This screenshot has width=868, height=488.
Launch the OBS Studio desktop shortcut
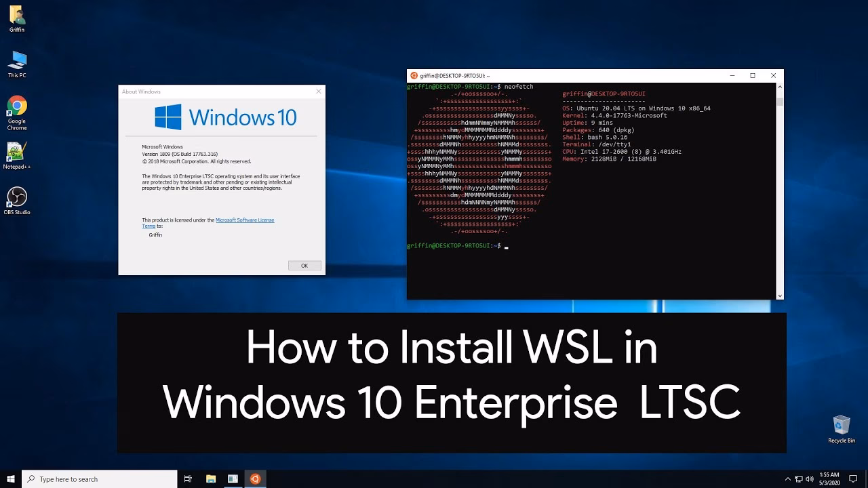click(x=17, y=201)
